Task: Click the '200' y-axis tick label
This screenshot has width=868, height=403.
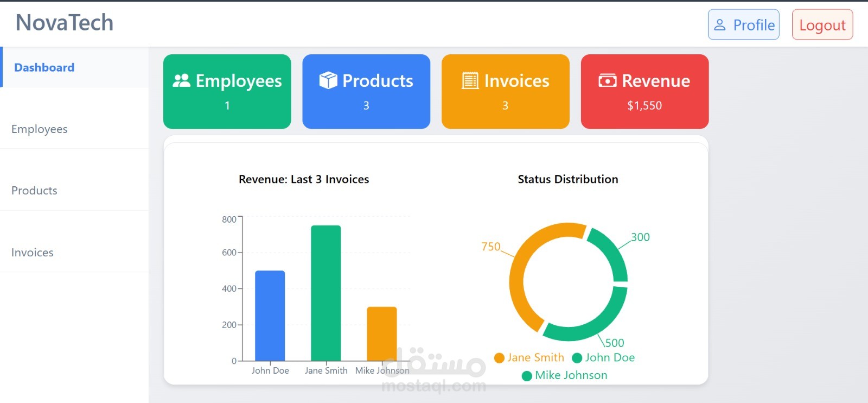Action: 229,325
